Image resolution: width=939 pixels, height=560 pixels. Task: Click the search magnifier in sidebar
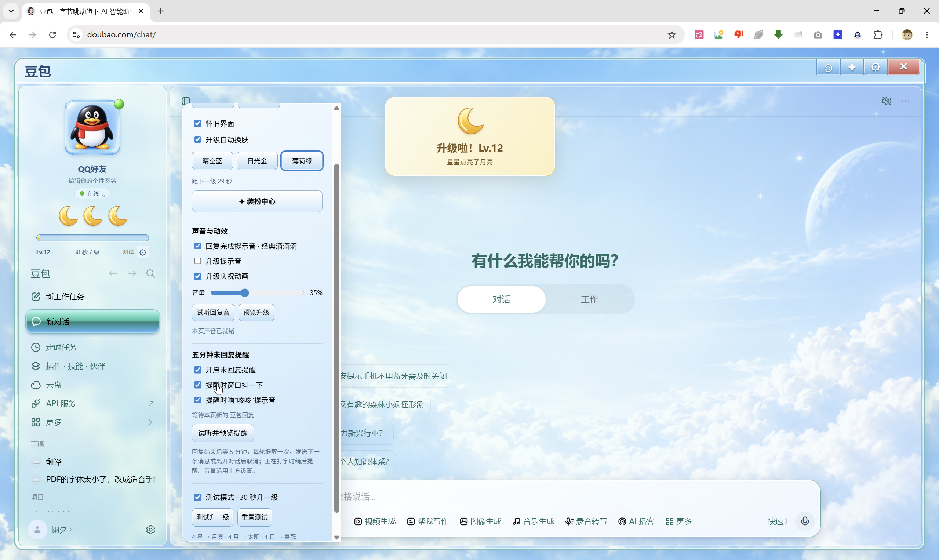click(150, 274)
